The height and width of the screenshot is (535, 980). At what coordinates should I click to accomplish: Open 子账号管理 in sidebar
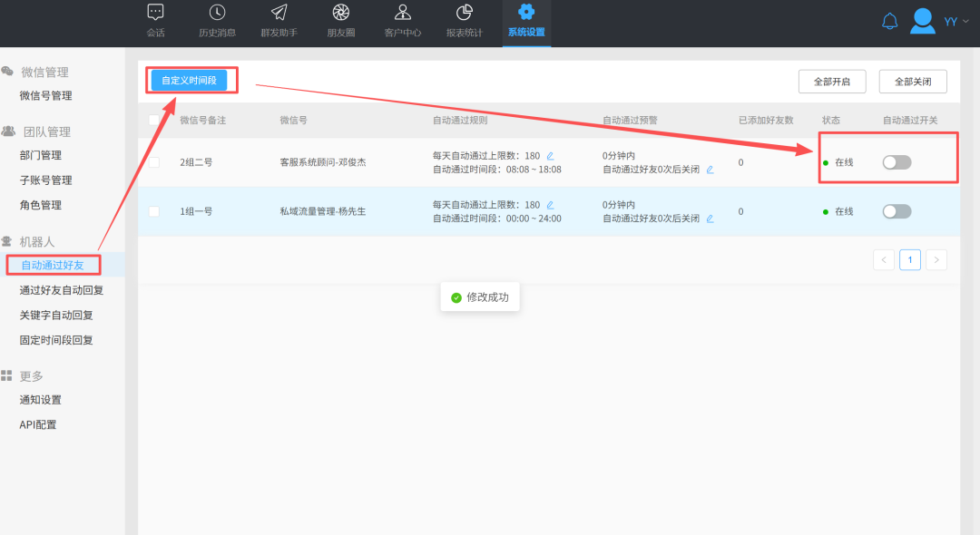point(45,180)
